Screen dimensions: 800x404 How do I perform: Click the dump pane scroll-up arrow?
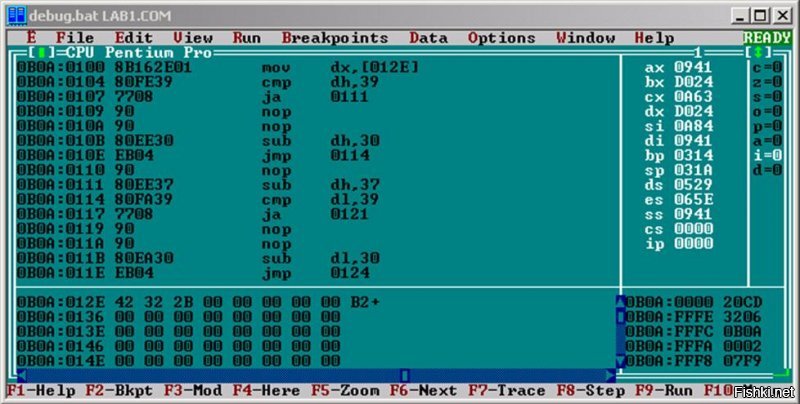(620, 301)
